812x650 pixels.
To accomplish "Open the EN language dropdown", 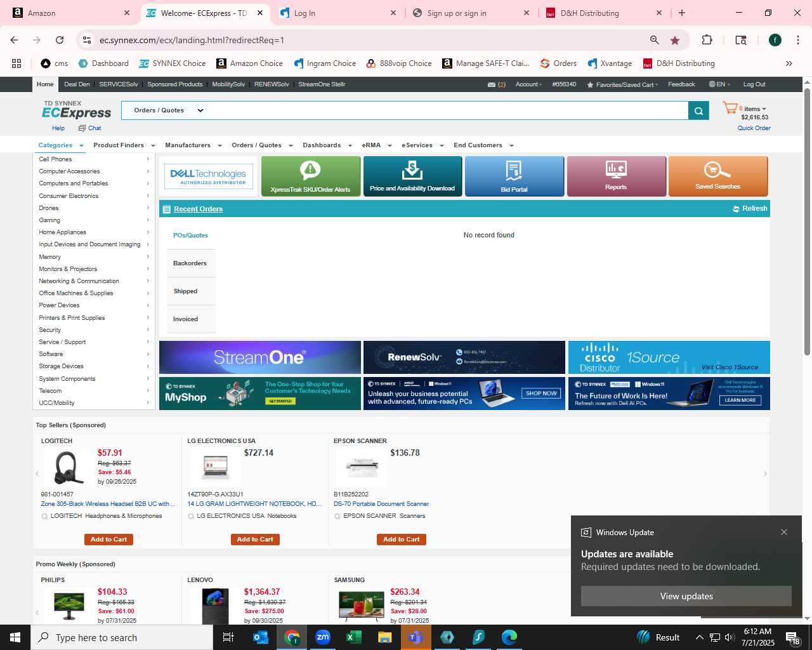I will tap(719, 84).
